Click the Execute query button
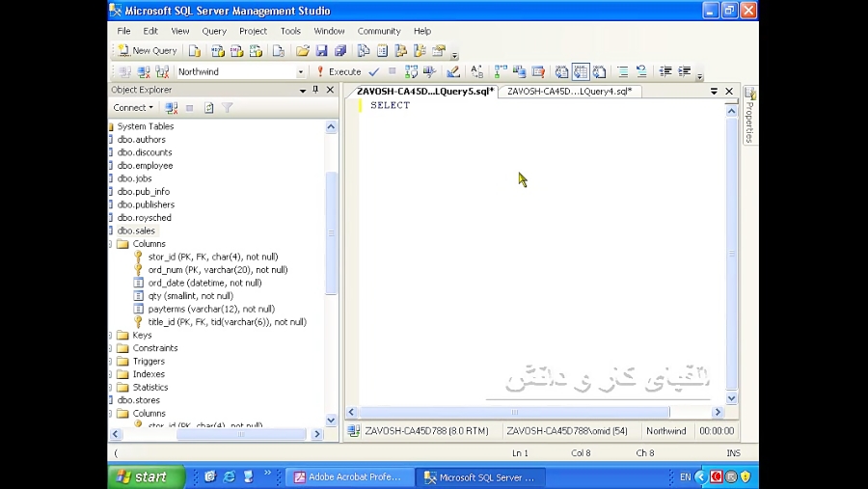This screenshot has height=489, width=868. pos(339,71)
